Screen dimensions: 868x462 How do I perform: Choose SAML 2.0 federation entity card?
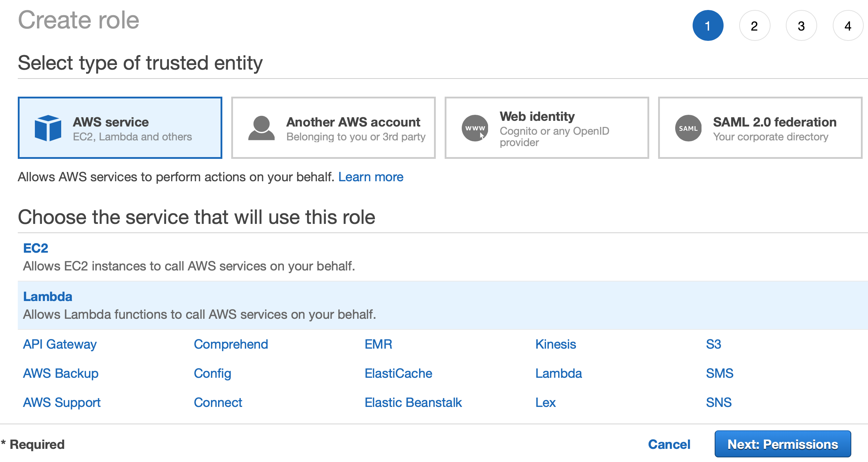click(x=760, y=128)
